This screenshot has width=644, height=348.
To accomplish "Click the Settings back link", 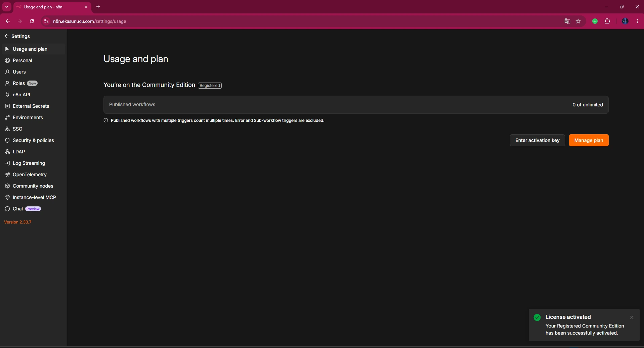I will click(x=17, y=36).
